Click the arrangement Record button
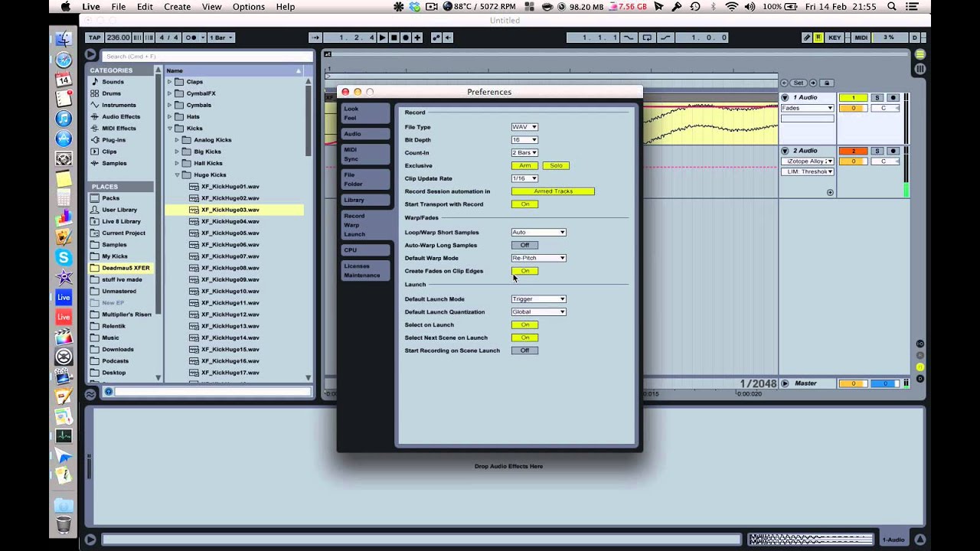 coord(406,37)
